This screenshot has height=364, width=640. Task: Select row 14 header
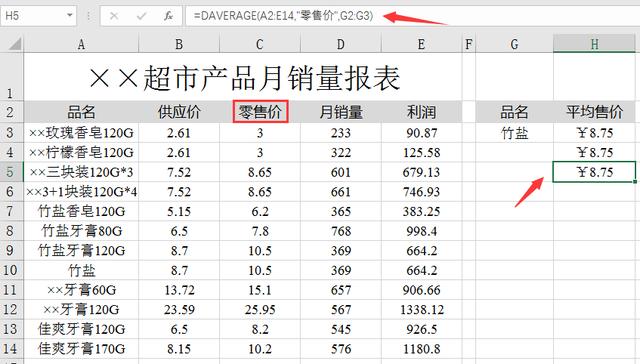pos(11,348)
